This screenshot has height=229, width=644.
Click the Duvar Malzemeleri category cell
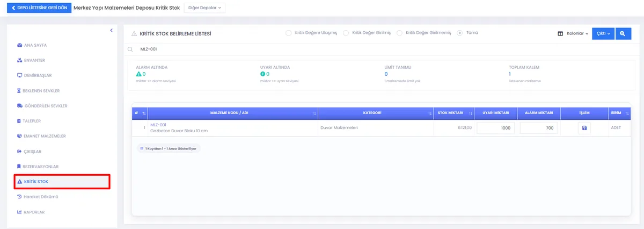376,128
